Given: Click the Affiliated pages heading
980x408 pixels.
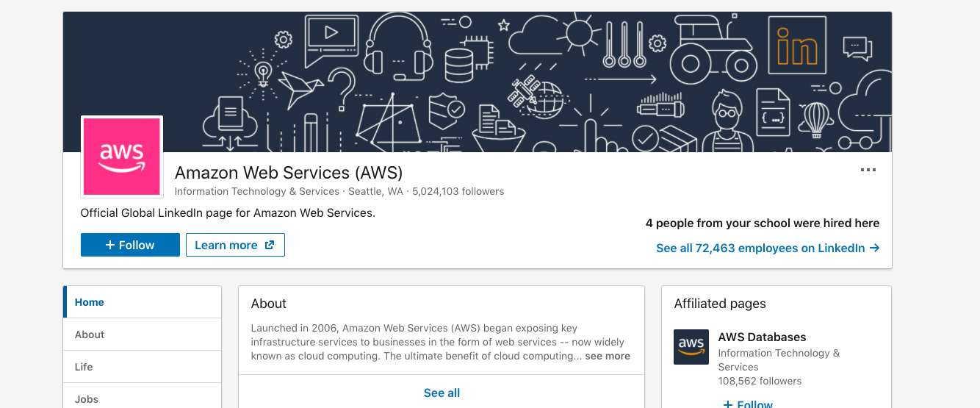Looking at the screenshot, I should click(x=720, y=304).
